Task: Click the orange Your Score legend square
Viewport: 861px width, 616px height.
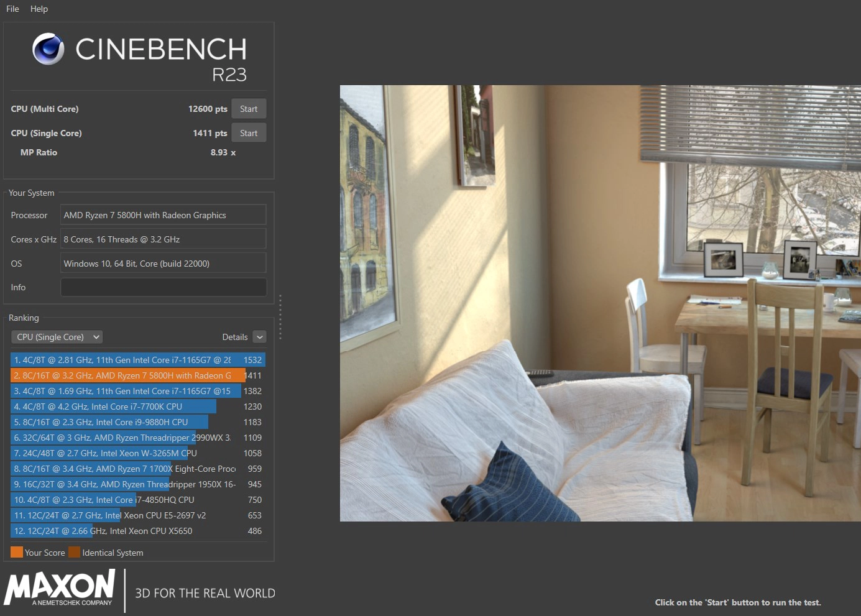Action: pos(16,551)
